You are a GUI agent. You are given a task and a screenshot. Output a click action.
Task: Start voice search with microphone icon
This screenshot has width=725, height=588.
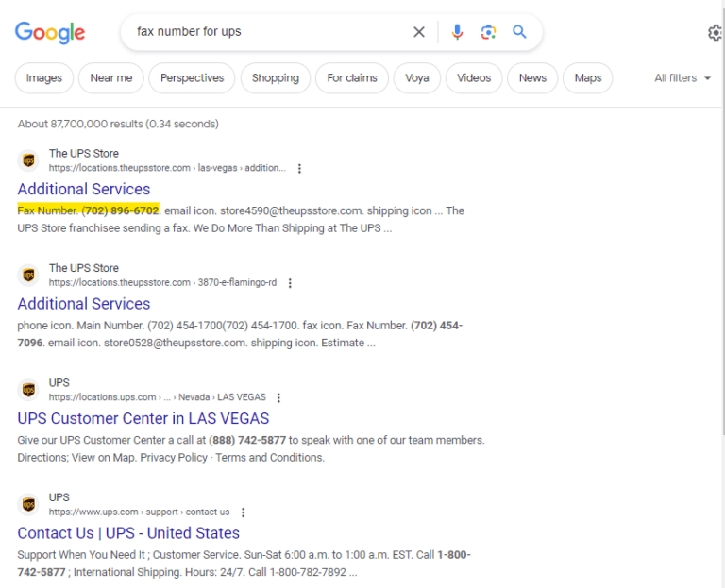(x=457, y=32)
